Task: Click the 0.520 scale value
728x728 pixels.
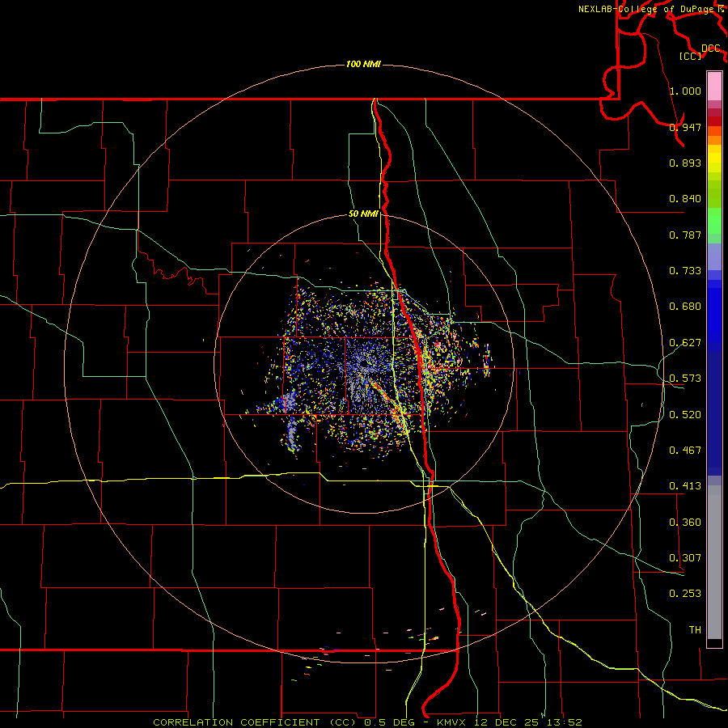Action: point(685,415)
